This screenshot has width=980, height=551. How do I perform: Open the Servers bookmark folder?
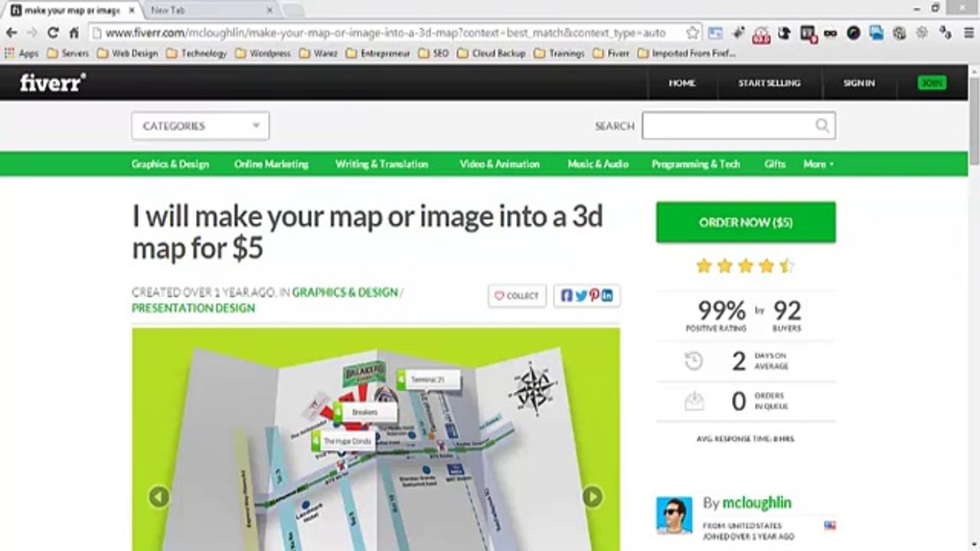click(67, 54)
